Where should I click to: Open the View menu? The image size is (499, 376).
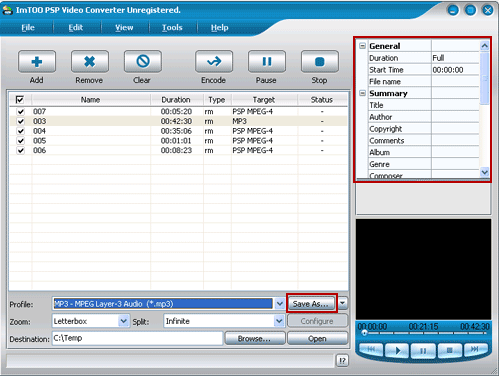pyautogui.click(x=124, y=28)
